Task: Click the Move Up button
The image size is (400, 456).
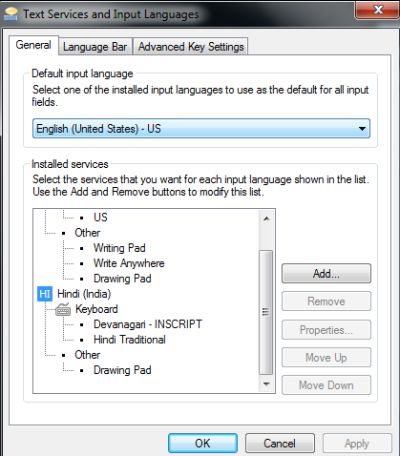Action: click(x=326, y=357)
